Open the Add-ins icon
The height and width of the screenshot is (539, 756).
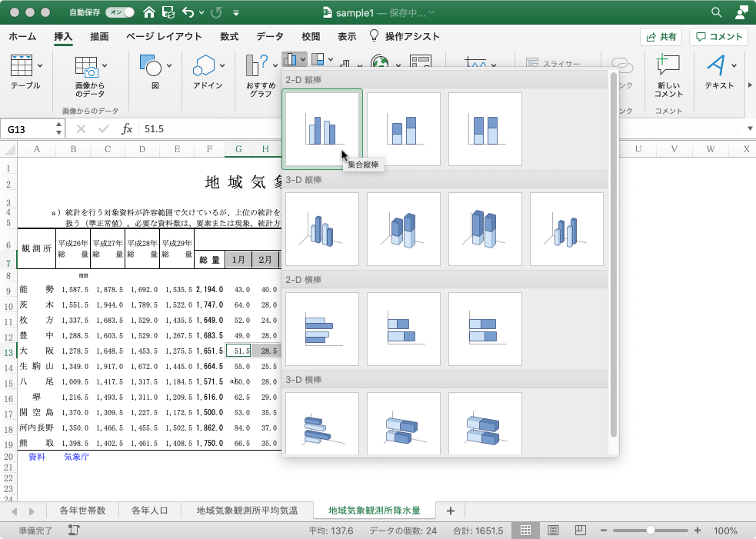tap(204, 65)
